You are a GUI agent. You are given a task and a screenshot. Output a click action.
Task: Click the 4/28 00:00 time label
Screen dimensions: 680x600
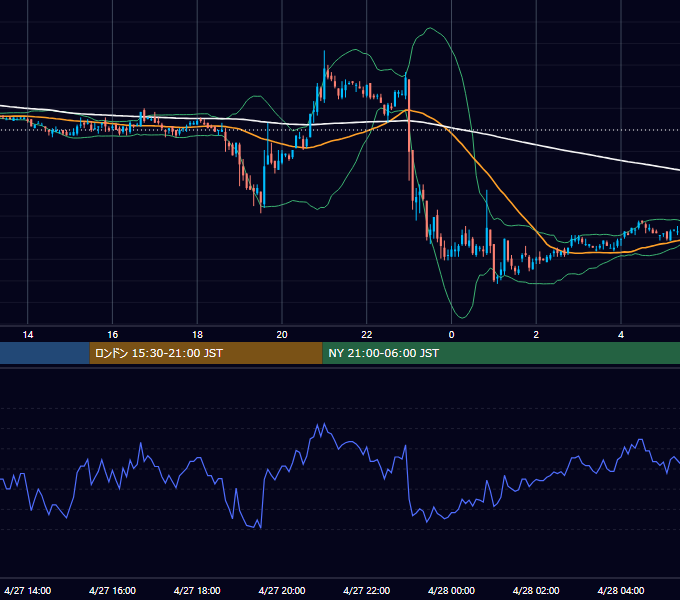click(x=451, y=591)
